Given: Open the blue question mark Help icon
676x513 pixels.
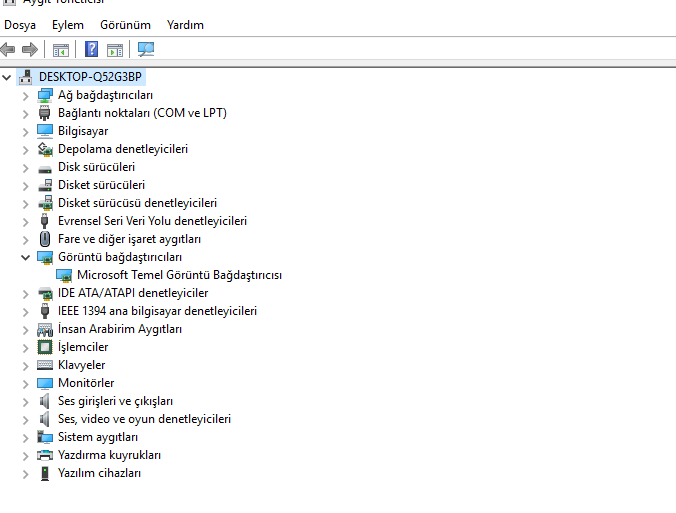Looking at the screenshot, I should pos(91,49).
